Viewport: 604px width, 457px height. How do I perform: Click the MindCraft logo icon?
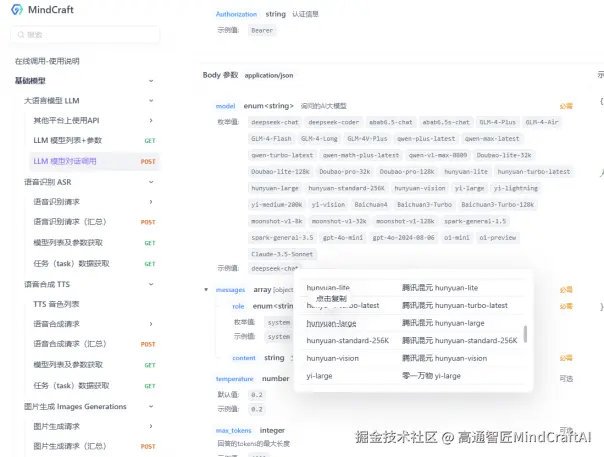pyautogui.click(x=17, y=10)
